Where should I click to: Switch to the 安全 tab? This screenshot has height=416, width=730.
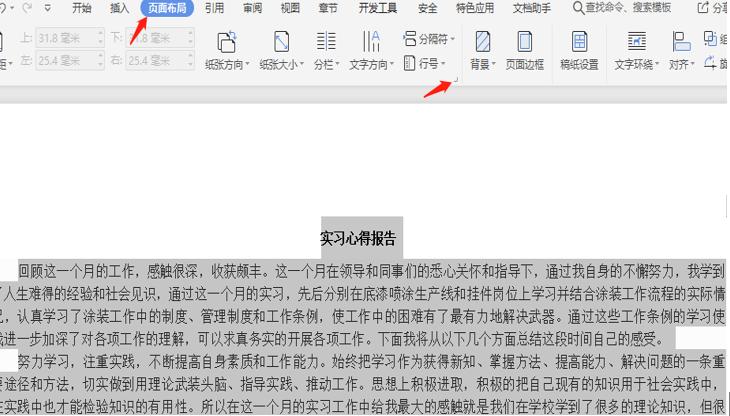[427, 8]
